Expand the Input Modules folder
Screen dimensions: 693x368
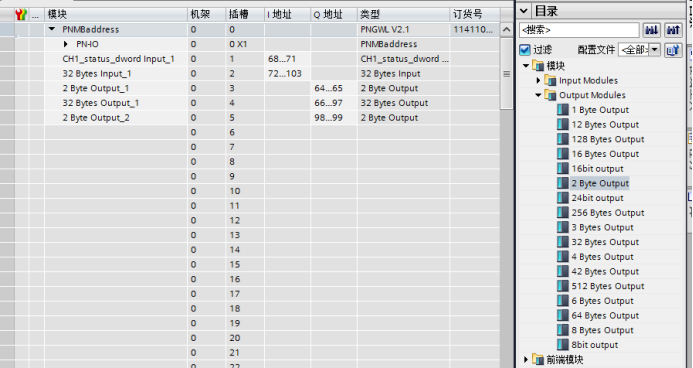pyautogui.click(x=538, y=80)
